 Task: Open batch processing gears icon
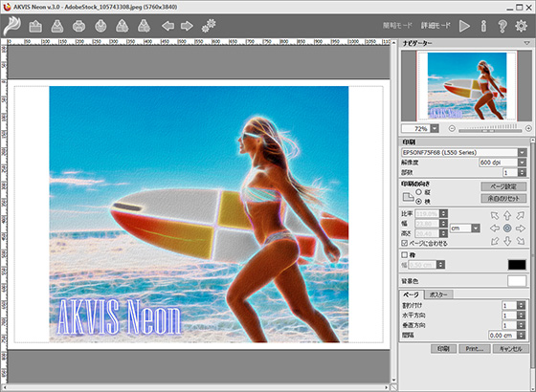click(209, 26)
